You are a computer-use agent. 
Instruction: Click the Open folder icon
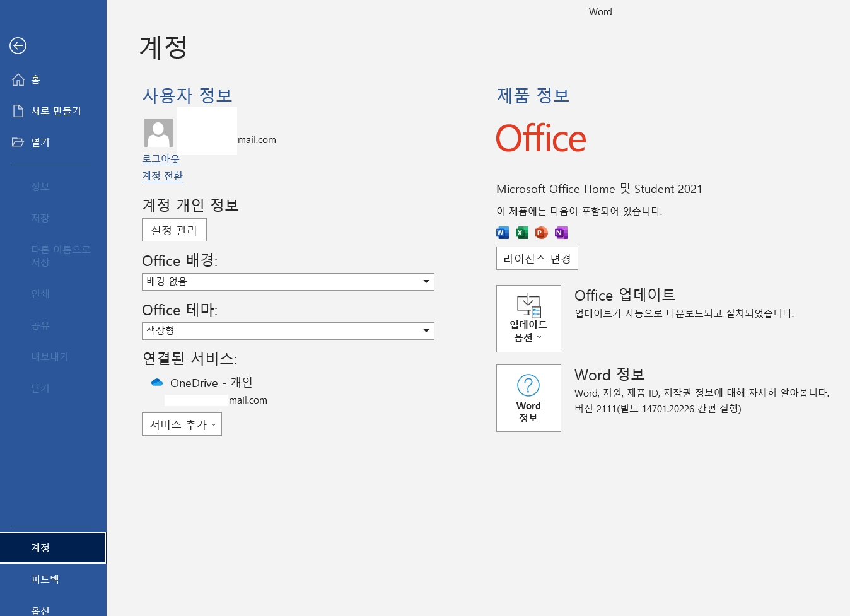[x=18, y=142]
